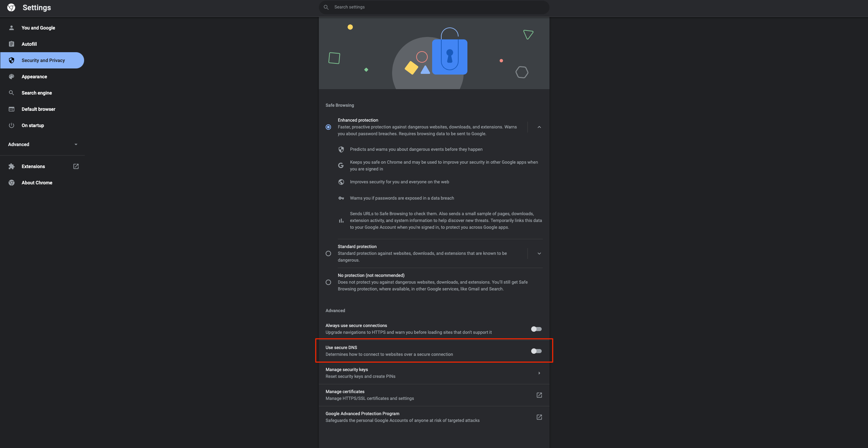Enable Always use secure connections toggle

click(x=536, y=329)
